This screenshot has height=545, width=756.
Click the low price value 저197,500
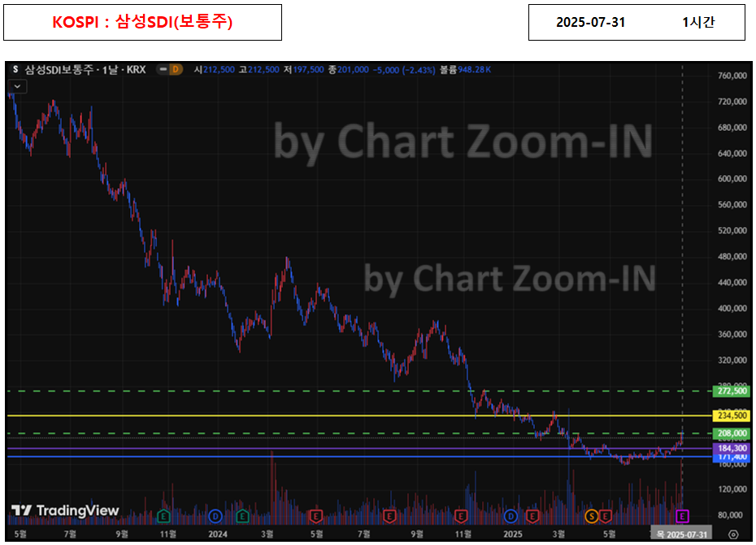tap(304, 69)
